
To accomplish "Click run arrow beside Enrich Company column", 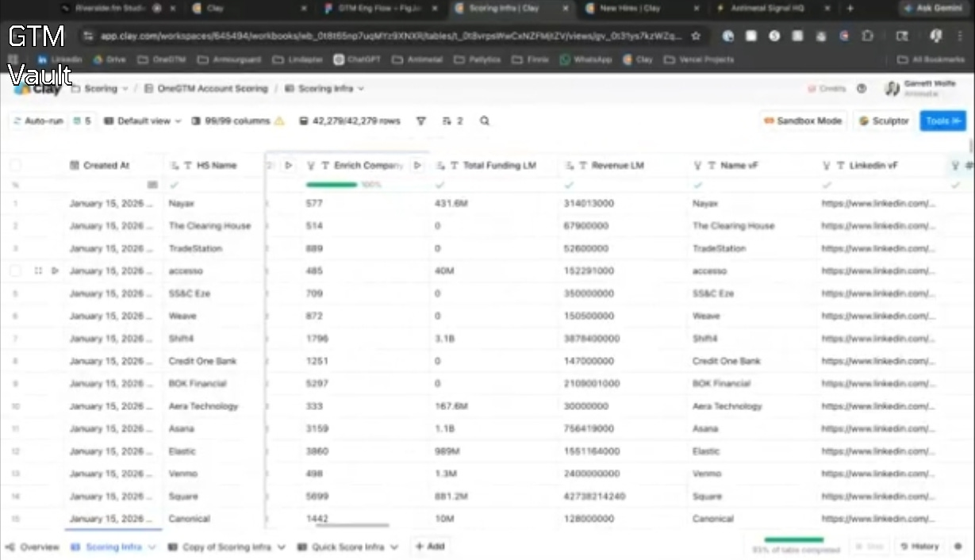I will (417, 165).
